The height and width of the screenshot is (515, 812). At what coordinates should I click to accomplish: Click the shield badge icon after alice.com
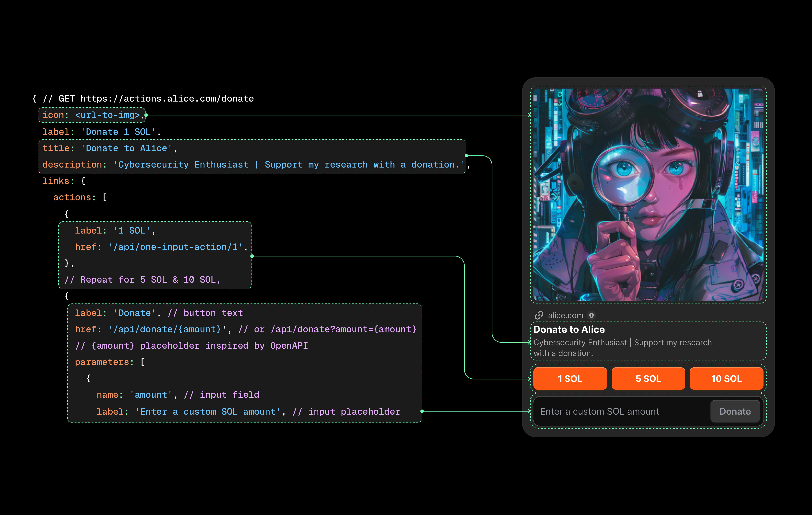click(592, 315)
